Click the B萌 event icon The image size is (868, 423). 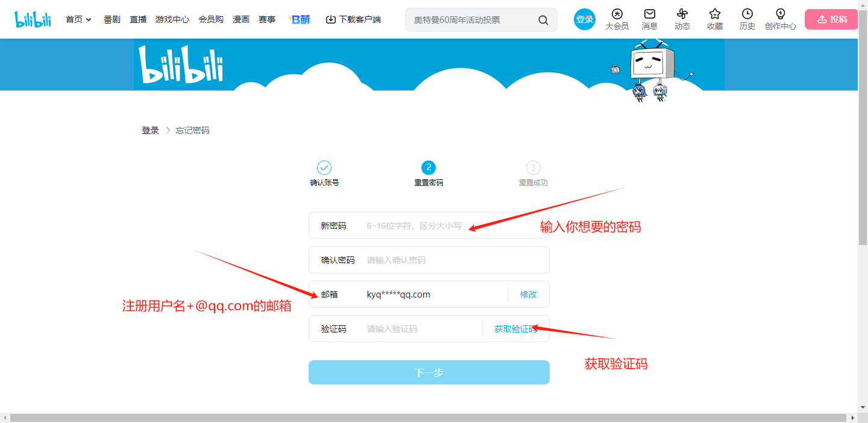tap(299, 19)
